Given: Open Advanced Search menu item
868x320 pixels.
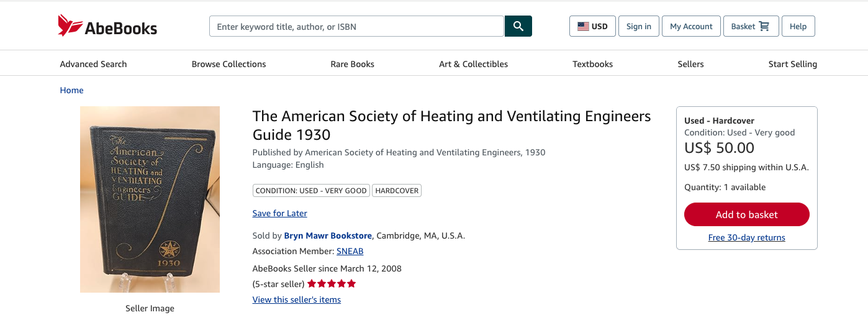Looking at the screenshot, I should click(x=93, y=64).
